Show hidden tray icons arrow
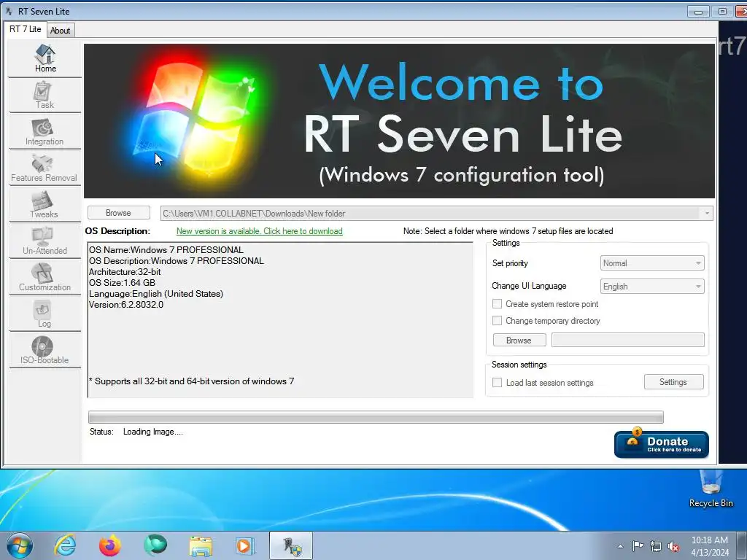The height and width of the screenshot is (560, 747). pyautogui.click(x=620, y=546)
